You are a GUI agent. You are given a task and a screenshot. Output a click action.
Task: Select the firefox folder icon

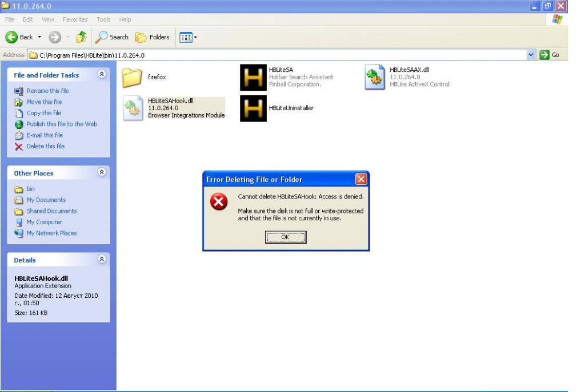click(x=132, y=78)
